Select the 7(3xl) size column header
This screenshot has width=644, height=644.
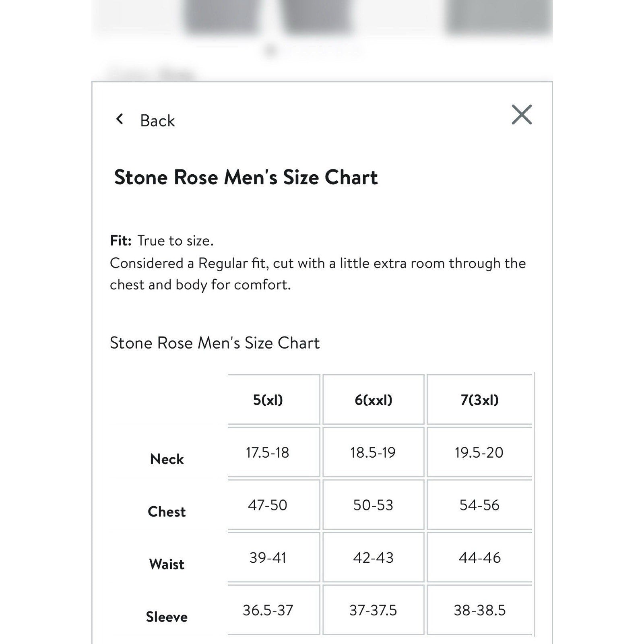(479, 399)
